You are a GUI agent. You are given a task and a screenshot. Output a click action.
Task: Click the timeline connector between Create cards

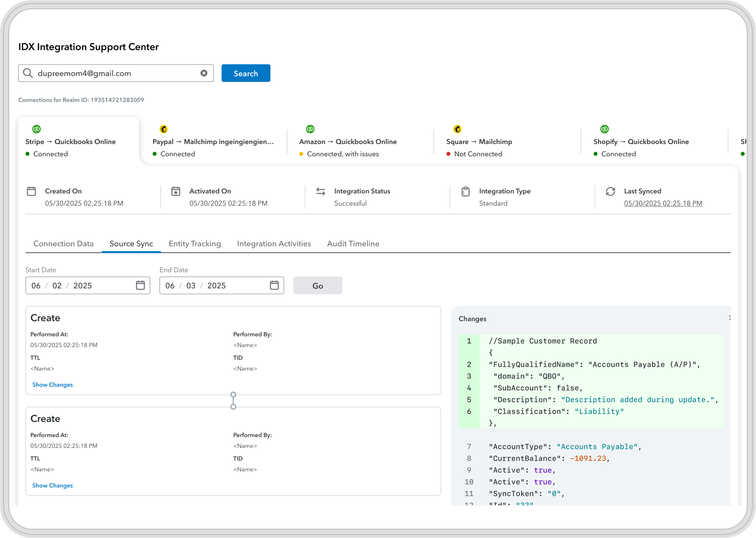[233, 401]
